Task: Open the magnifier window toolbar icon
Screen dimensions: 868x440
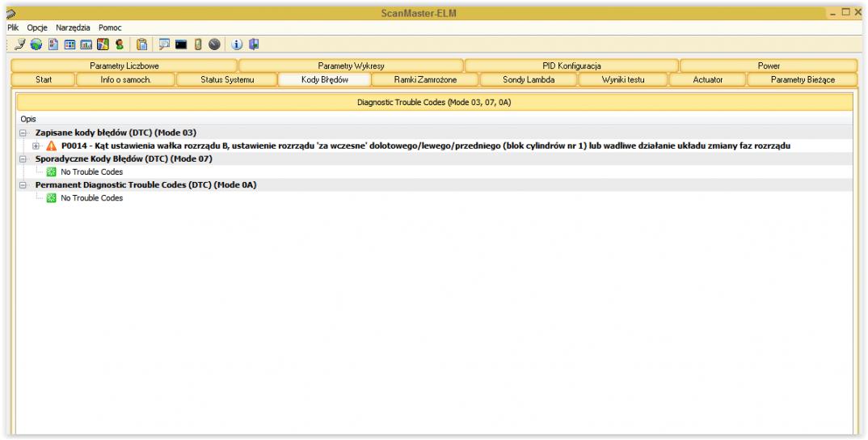Action: (x=164, y=44)
